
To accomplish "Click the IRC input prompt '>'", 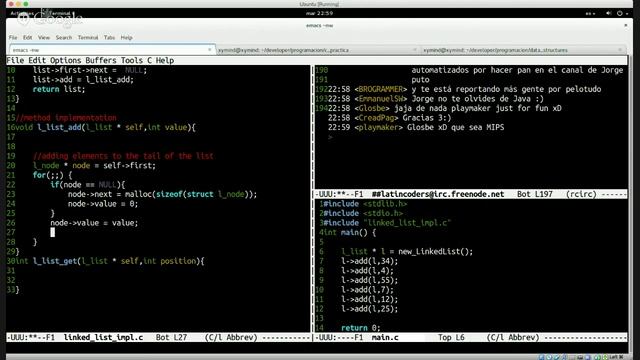I will pyautogui.click(x=330, y=137).
